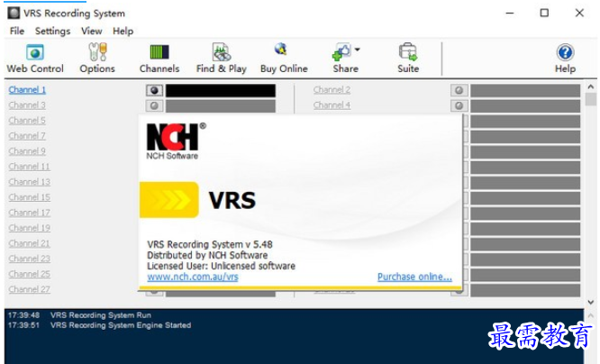
Task: Toggle the Channel 2 record button
Action: click(x=459, y=90)
